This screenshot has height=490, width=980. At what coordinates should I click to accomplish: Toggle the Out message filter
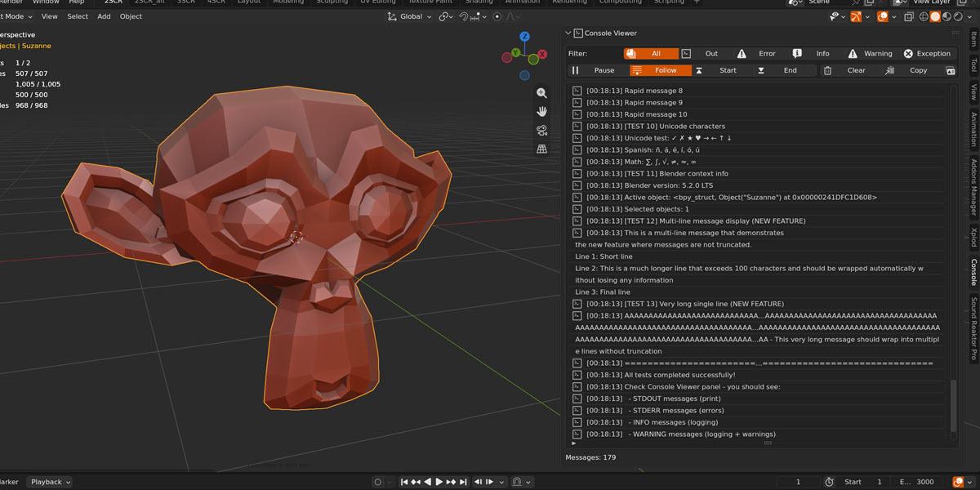(706, 53)
